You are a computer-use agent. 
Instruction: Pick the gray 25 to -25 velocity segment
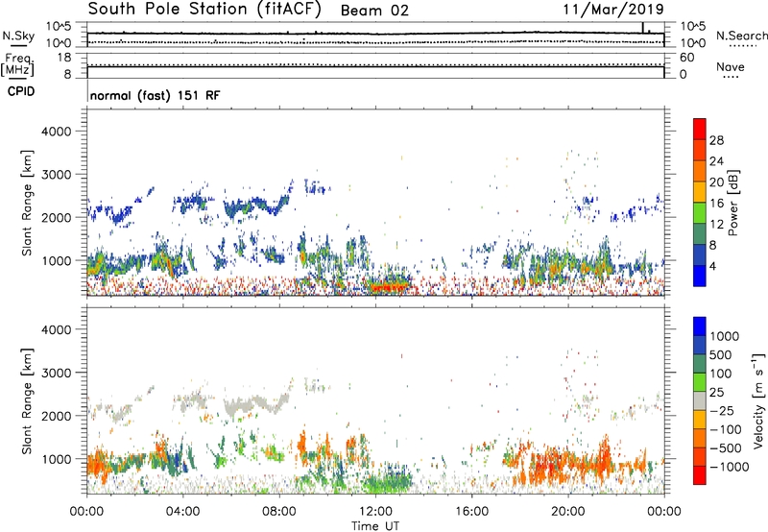700,401
